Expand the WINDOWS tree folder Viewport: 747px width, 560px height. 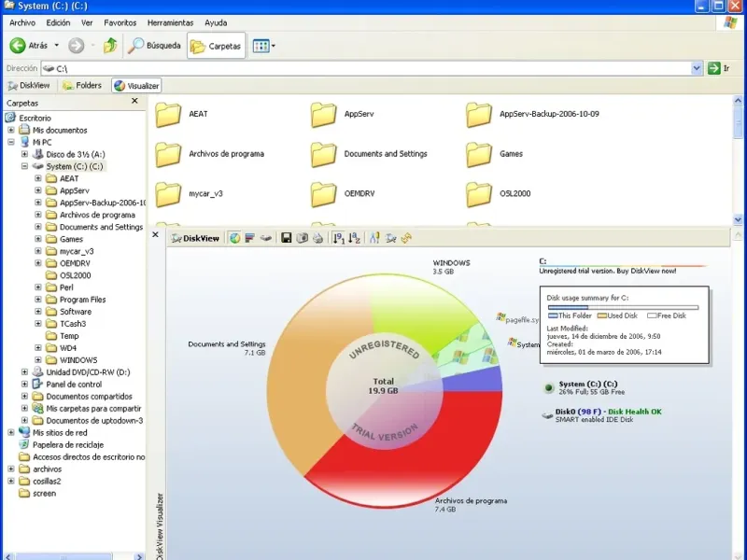pyautogui.click(x=38, y=360)
